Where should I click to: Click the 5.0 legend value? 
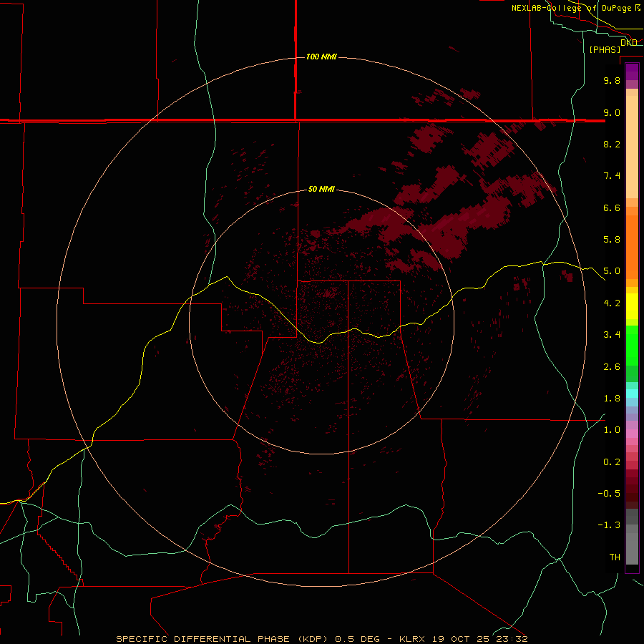(x=612, y=271)
